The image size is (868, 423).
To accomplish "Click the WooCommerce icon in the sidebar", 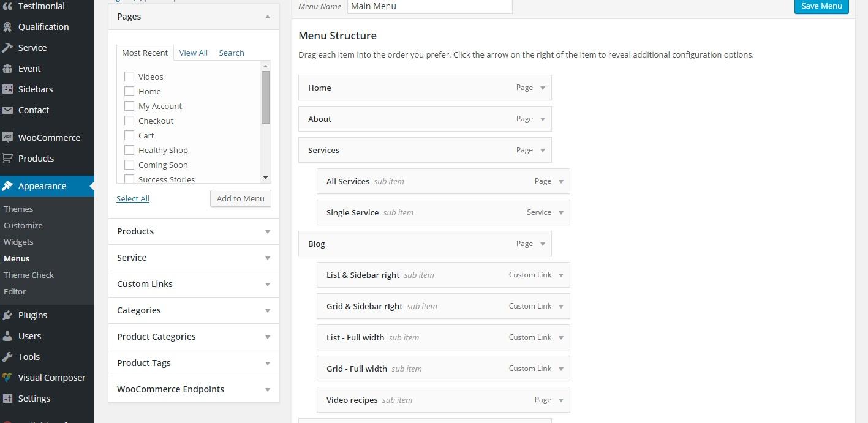I will pyautogui.click(x=7, y=138).
